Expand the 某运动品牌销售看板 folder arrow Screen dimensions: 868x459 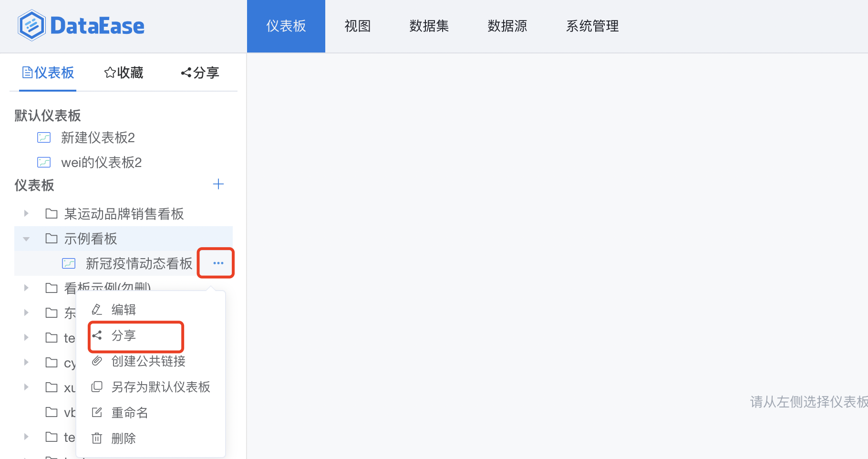pos(26,214)
